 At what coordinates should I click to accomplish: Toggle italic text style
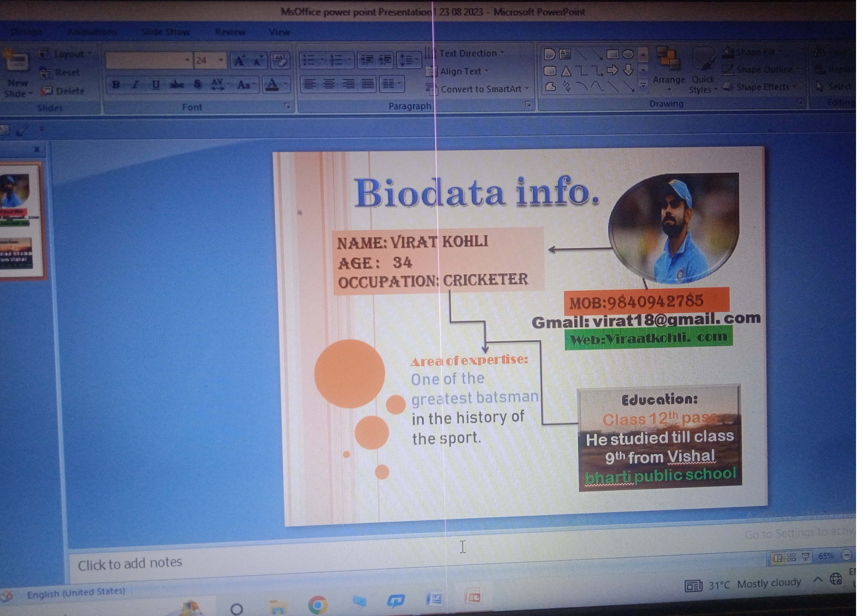[135, 84]
